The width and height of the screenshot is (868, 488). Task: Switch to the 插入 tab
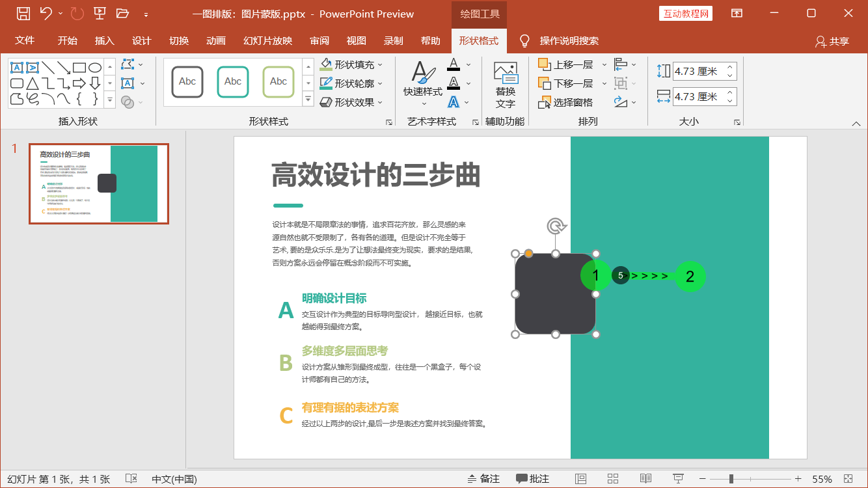tap(104, 40)
